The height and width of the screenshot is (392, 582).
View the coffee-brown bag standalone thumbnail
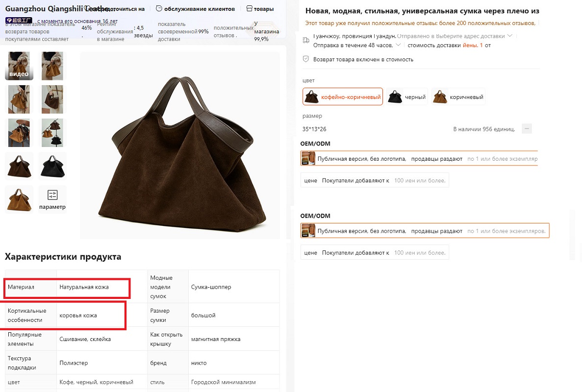(19, 166)
